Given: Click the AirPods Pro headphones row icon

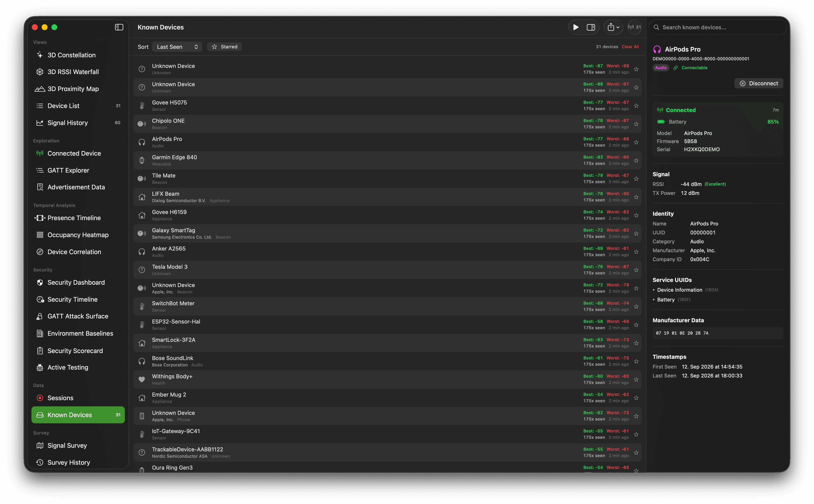Looking at the screenshot, I should [142, 142].
